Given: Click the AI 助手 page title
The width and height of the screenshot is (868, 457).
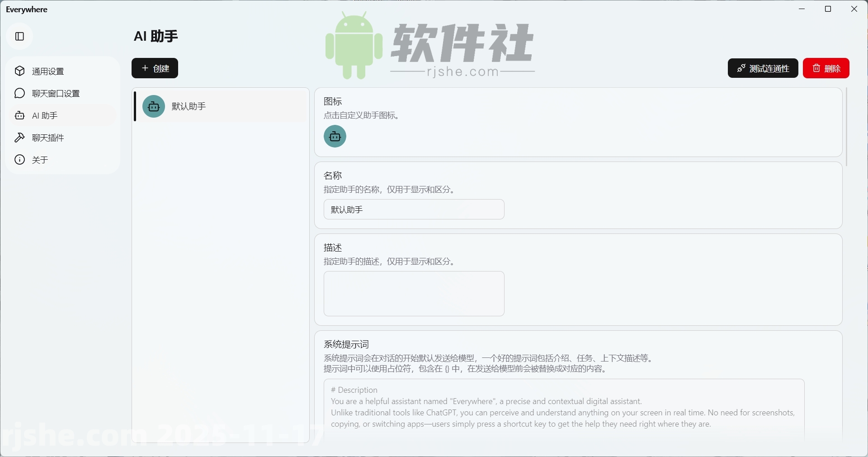Looking at the screenshot, I should click(156, 37).
